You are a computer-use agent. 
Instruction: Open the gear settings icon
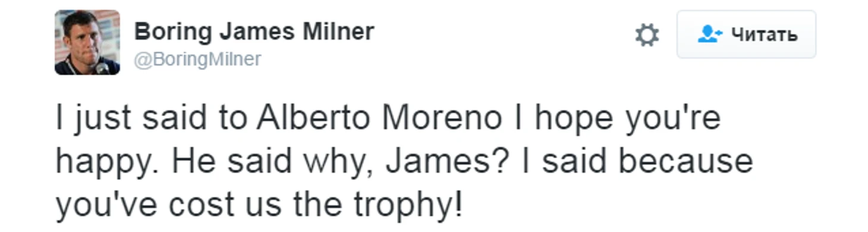(x=647, y=35)
